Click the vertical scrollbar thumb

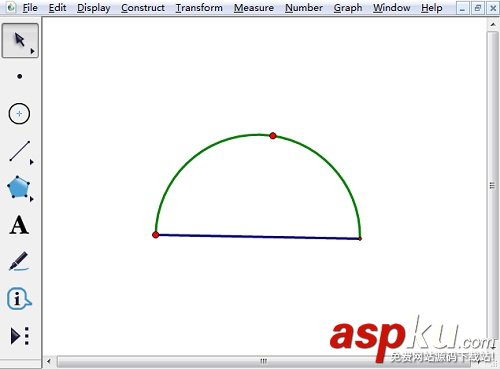(492, 185)
